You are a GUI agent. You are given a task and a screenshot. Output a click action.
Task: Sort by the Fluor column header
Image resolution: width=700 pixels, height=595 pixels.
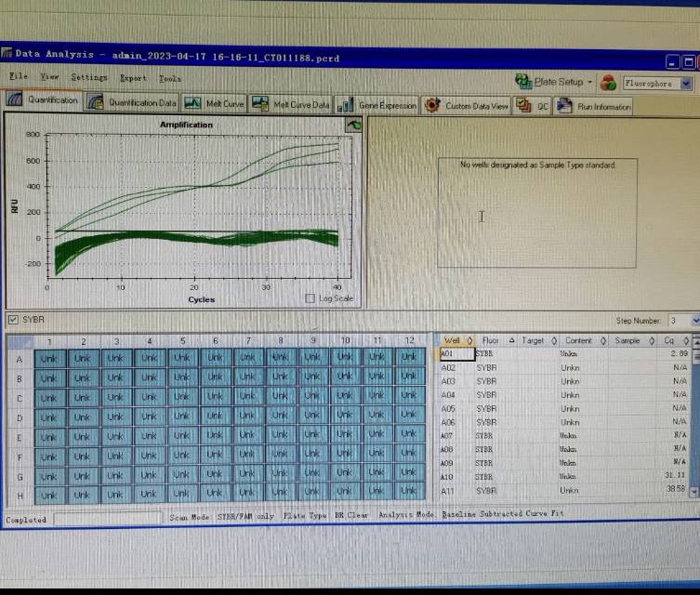[x=497, y=340]
